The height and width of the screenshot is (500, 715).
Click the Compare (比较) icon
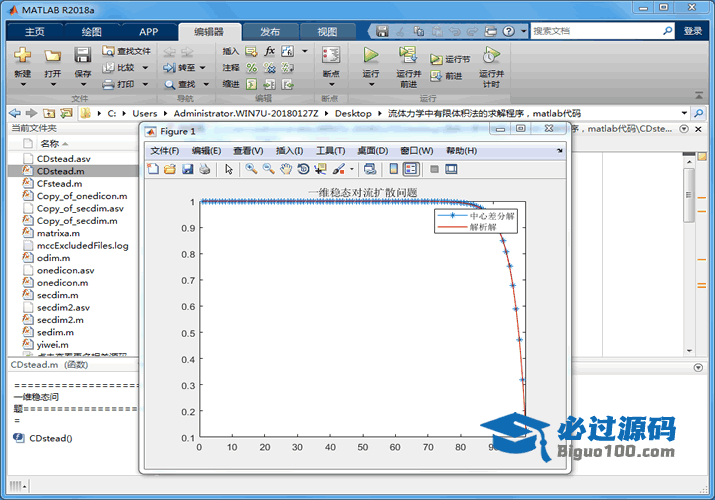point(108,67)
